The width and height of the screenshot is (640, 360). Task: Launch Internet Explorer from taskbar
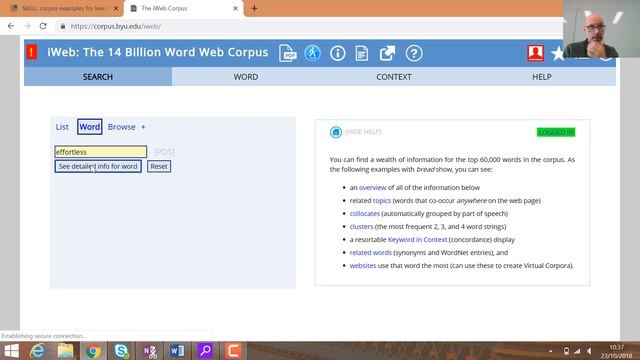click(x=37, y=351)
